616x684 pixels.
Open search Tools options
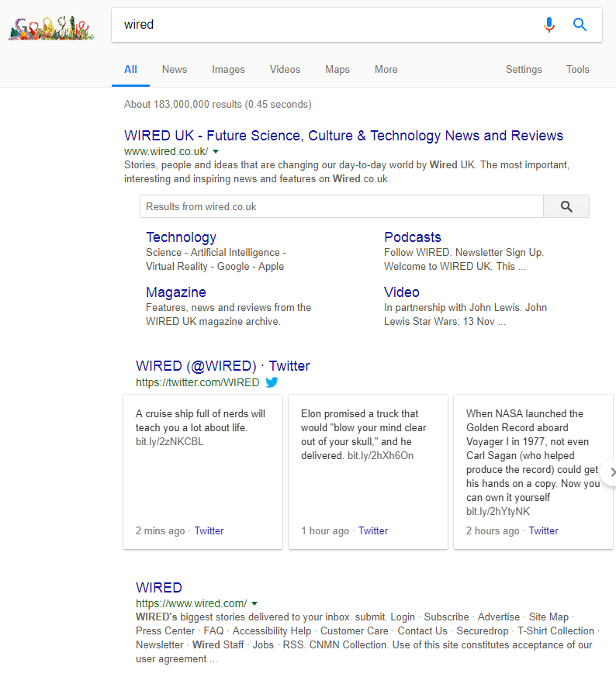577,70
